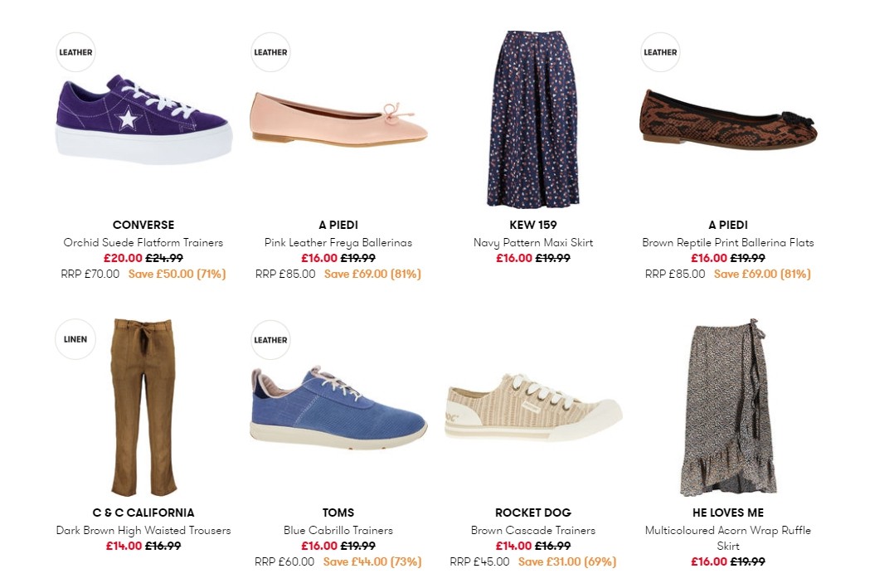Click the LEATHER badge on the Toms trainers

point(270,339)
